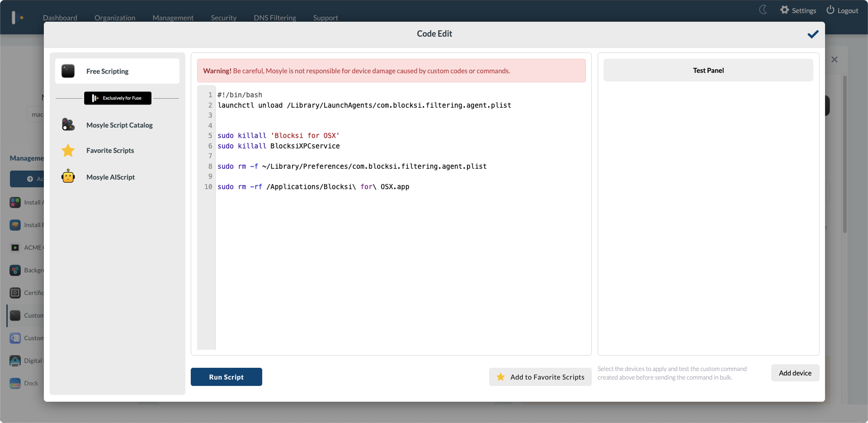This screenshot has width=868, height=423.
Task: Click the Favorite Scripts star icon
Action: point(68,150)
